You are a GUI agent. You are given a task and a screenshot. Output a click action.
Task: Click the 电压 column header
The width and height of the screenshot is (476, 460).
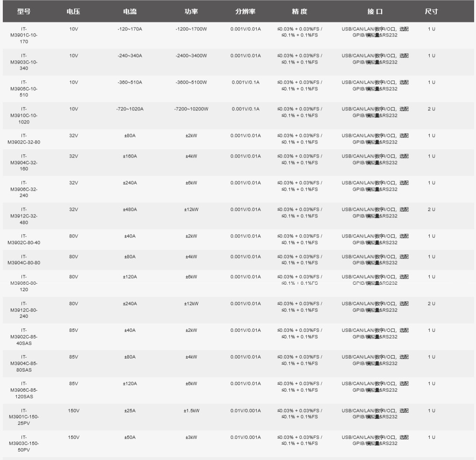(73, 12)
